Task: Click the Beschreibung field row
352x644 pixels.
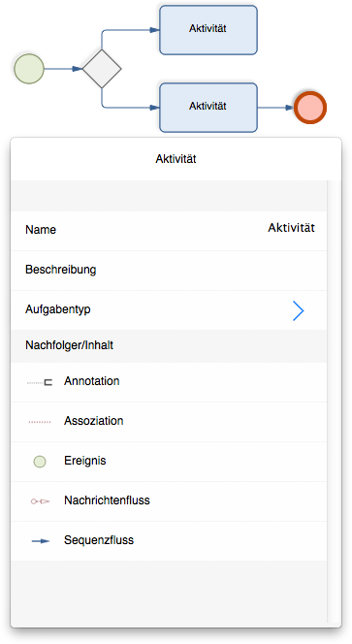Action: click(x=169, y=271)
